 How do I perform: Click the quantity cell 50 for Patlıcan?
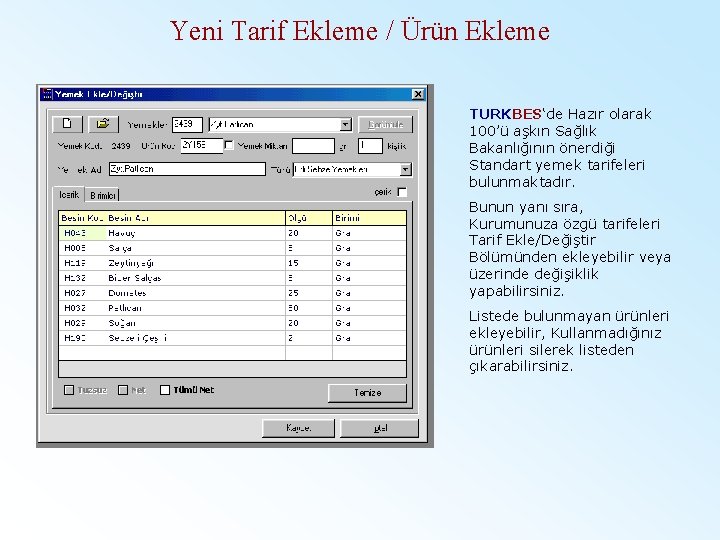click(309, 308)
